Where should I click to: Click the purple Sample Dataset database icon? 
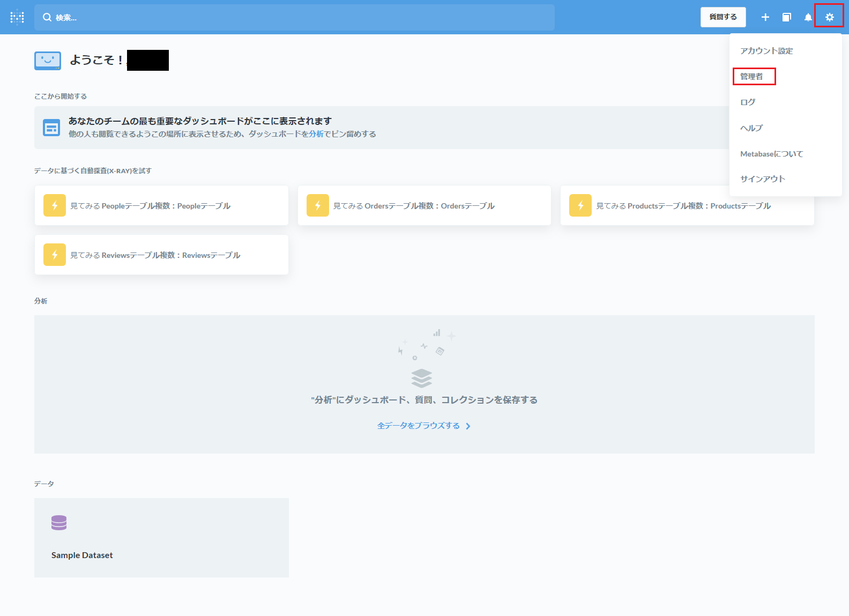click(59, 523)
